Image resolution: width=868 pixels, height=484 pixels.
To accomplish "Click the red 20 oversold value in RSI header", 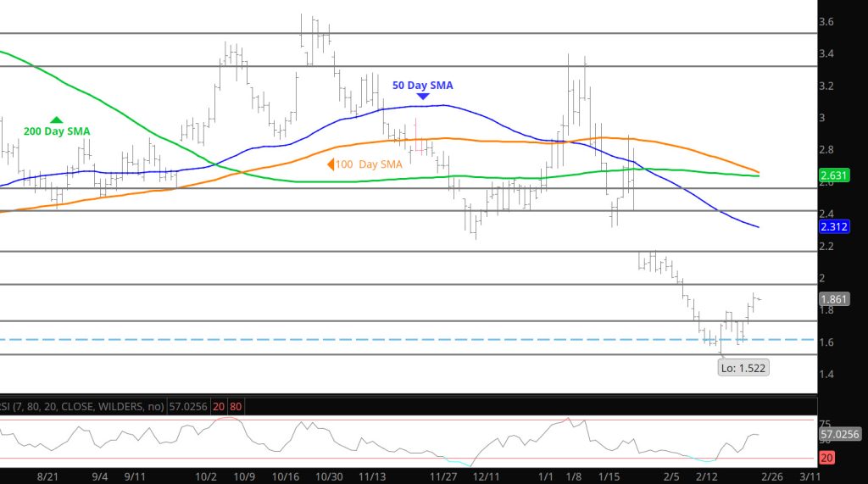I will [219, 407].
